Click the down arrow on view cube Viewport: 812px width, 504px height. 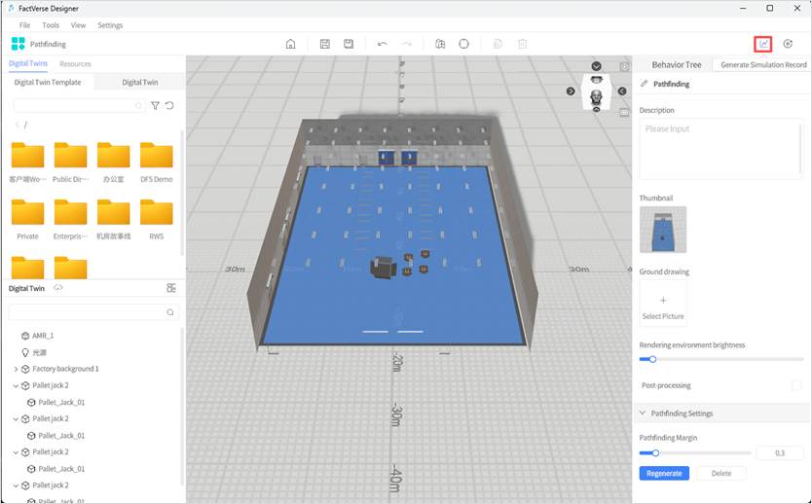(597, 66)
